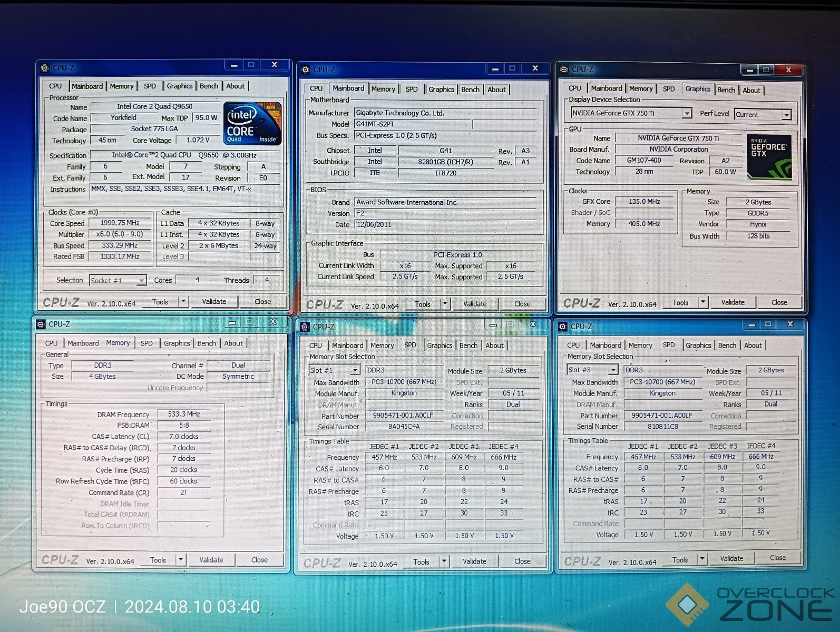840x632 pixels.
Task: Click the Intel Core 2 Quad logo badge
Action: [x=252, y=124]
